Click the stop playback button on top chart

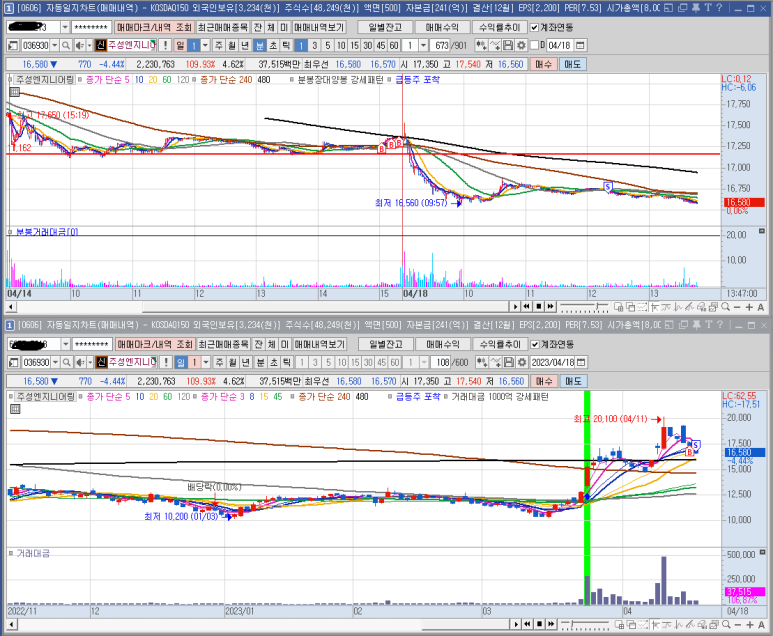click(539, 307)
